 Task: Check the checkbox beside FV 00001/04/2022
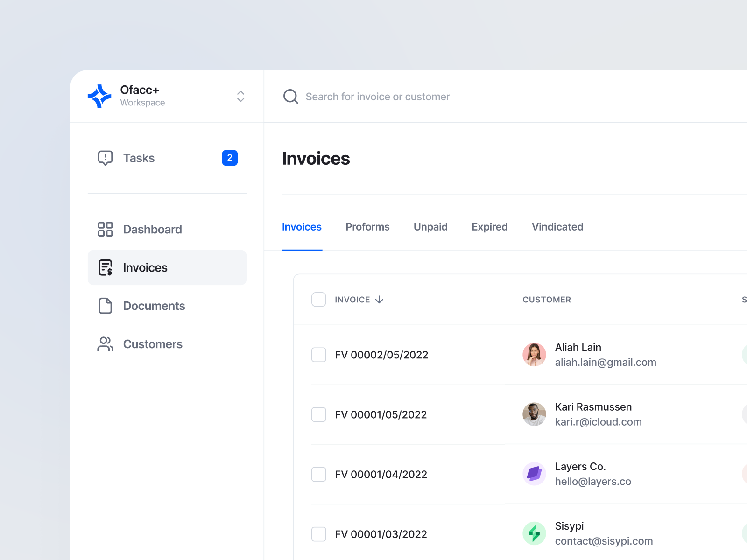[318, 474]
